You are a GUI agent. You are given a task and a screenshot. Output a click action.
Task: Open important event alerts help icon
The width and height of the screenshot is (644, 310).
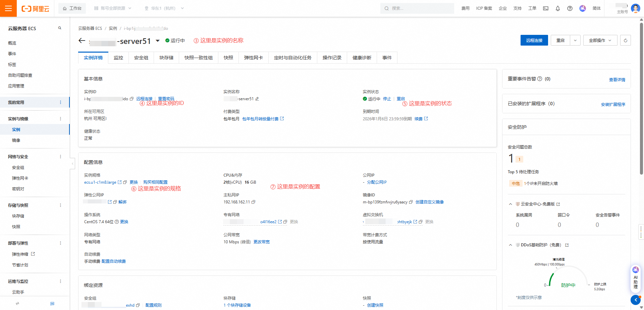tap(540, 79)
